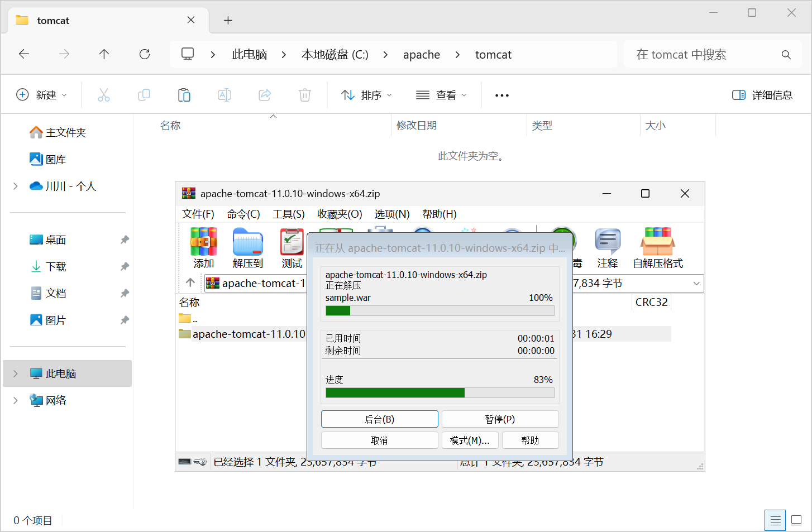812x532 pixels.
Task: Click the WinRAR Add (添加) toolbar icon
Action: [x=203, y=248]
